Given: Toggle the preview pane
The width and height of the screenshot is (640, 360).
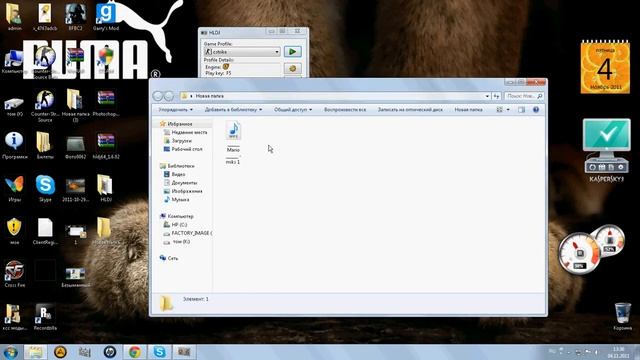Looking at the screenshot, I should (x=522, y=110).
